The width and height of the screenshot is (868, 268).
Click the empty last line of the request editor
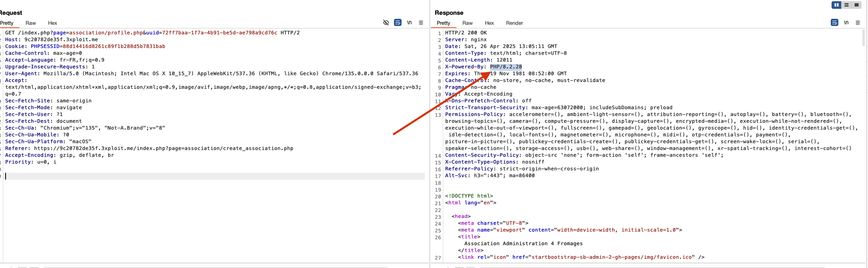[200, 176]
